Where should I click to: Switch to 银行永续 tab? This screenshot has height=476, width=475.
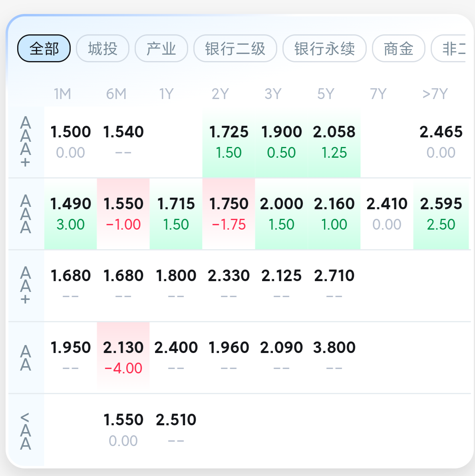pos(324,49)
